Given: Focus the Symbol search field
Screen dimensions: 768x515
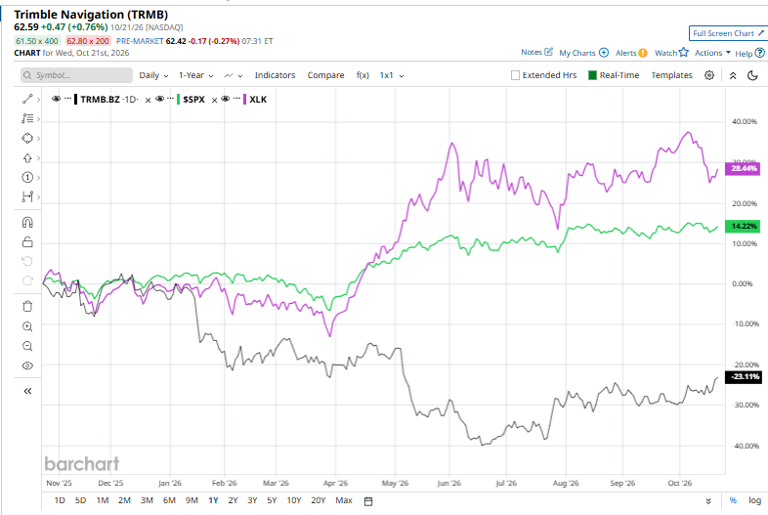Looking at the screenshot, I should (76, 75).
